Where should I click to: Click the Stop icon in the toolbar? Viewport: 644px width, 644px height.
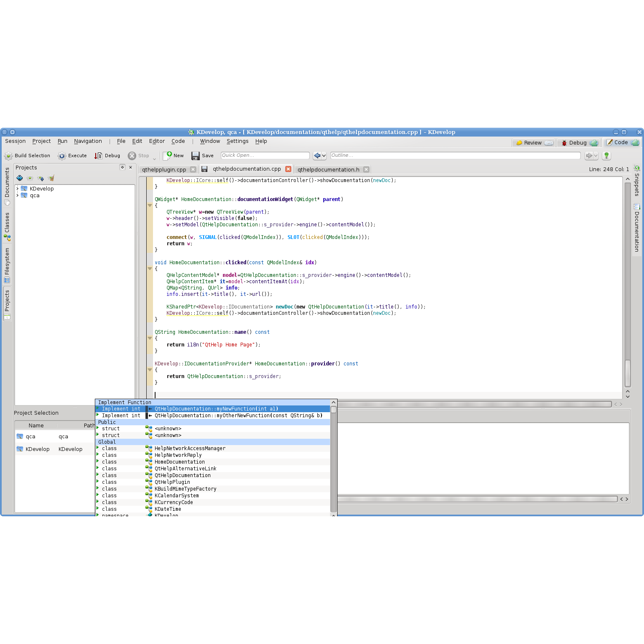[x=132, y=156]
